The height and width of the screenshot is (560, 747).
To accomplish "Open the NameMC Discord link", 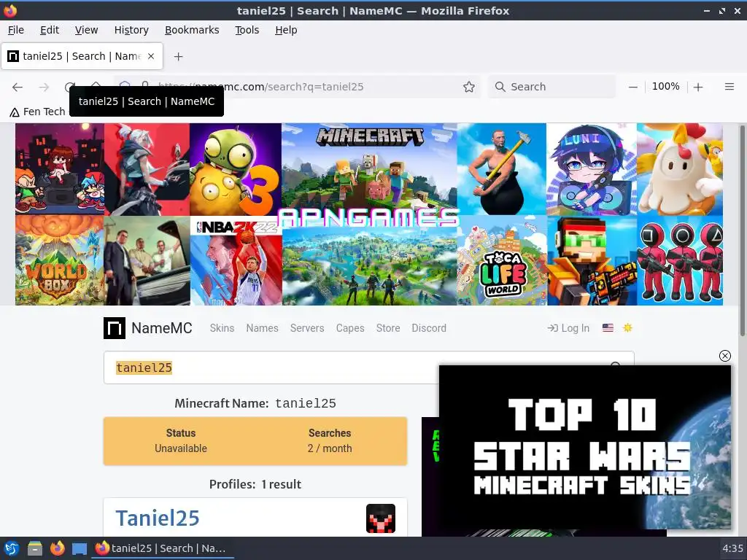I will (x=429, y=328).
